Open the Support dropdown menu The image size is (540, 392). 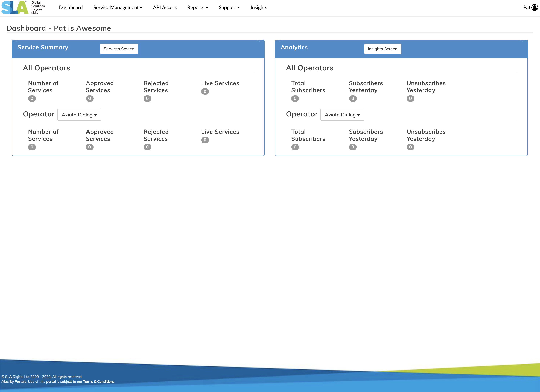229,7
